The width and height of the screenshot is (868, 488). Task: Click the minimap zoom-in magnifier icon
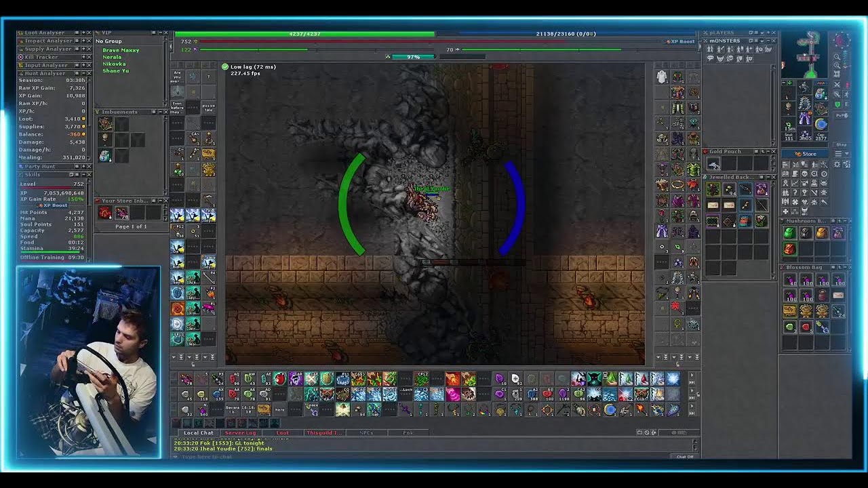pos(837,66)
